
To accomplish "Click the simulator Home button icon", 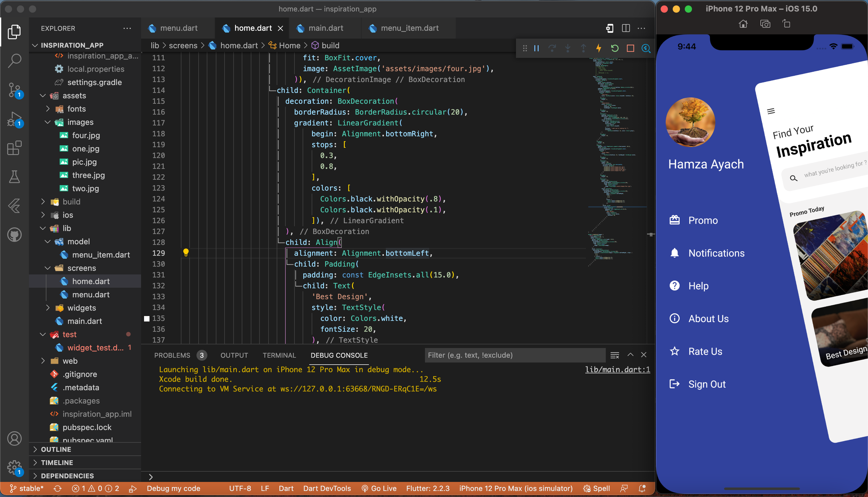I will click(x=743, y=24).
